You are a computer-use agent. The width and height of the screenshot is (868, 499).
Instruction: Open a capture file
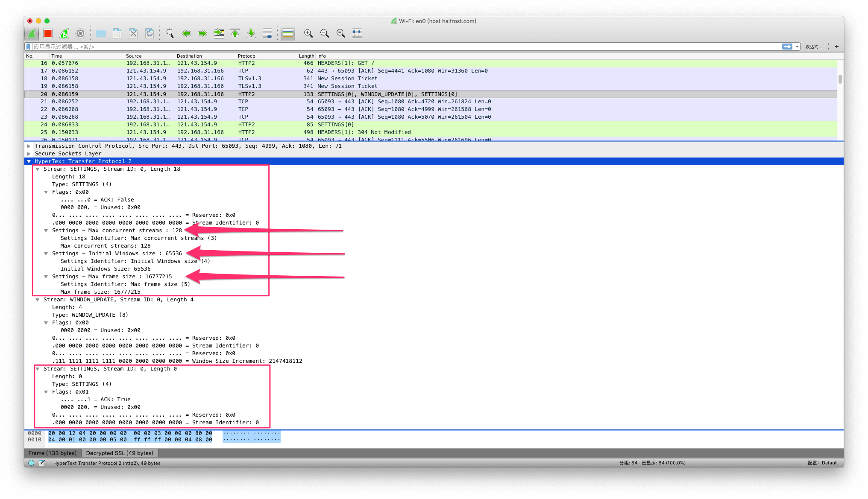[x=101, y=33]
